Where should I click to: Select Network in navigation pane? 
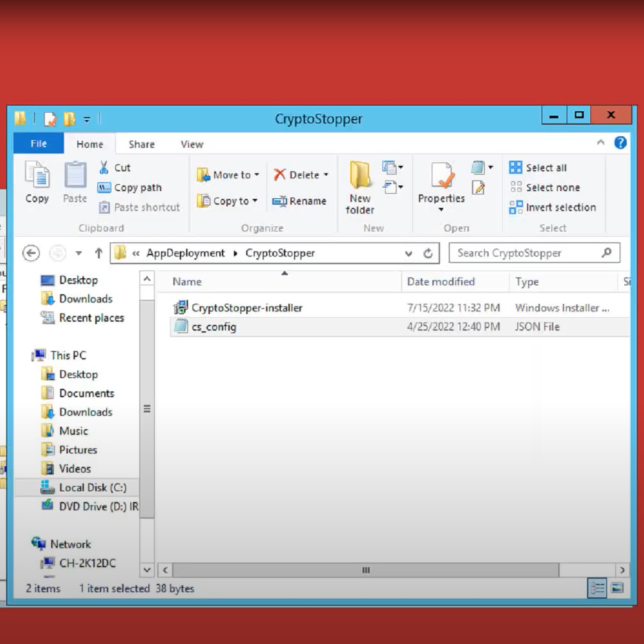(61, 544)
